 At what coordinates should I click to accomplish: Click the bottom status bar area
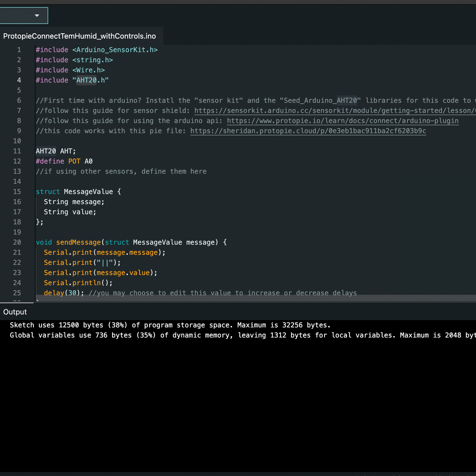click(x=238, y=473)
